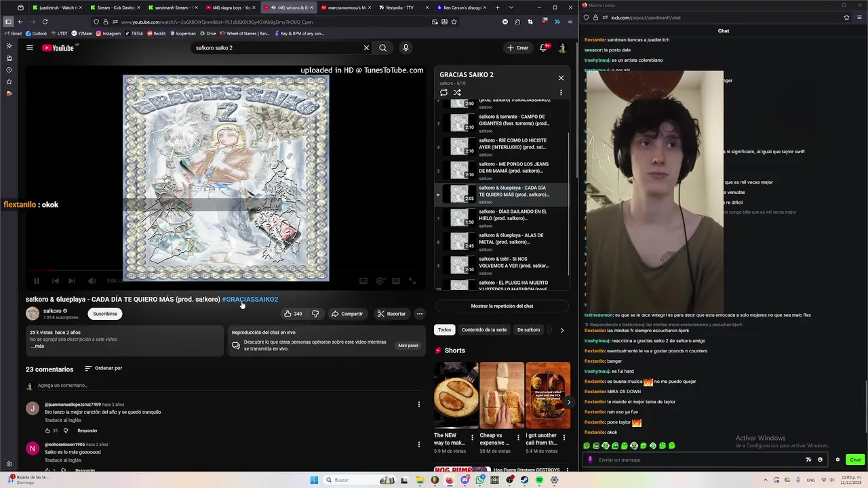Open options for 'Cheap vs expensive' Short
This screenshot has height=488, width=868.
(x=518, y=438)
